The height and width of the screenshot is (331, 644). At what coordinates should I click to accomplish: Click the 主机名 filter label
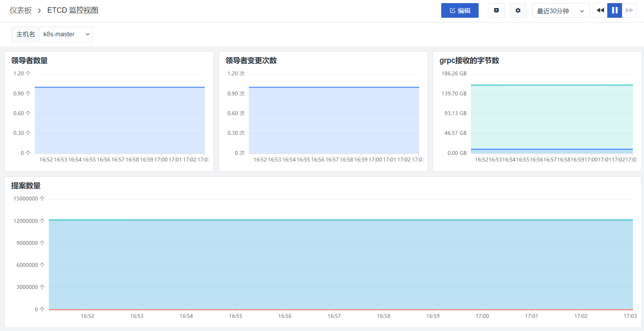tap(25, 34)
